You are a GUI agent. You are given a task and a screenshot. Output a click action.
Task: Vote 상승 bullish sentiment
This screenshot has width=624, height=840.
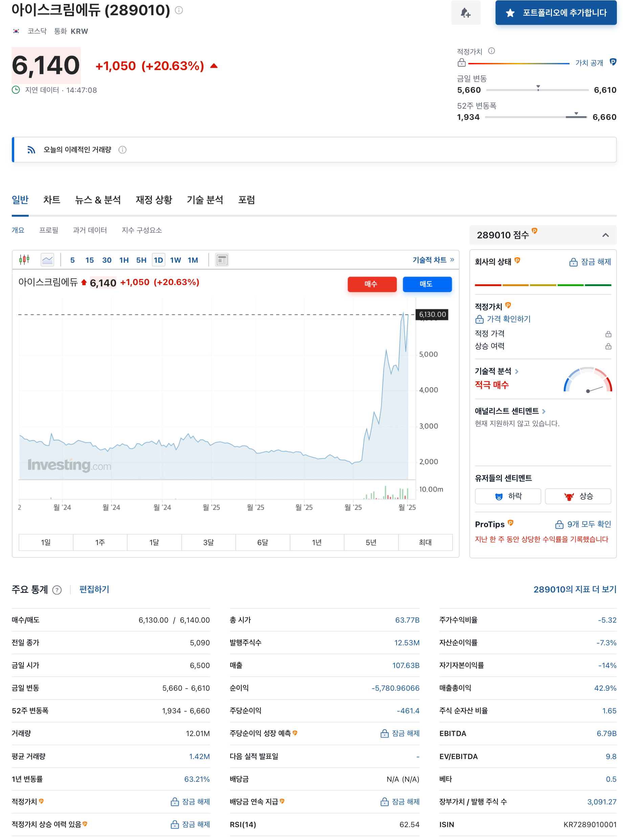(578, 496)
